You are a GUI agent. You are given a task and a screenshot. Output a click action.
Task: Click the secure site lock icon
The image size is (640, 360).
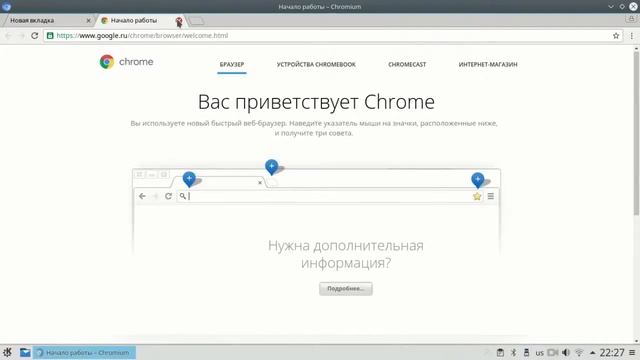tap(50, 36)
